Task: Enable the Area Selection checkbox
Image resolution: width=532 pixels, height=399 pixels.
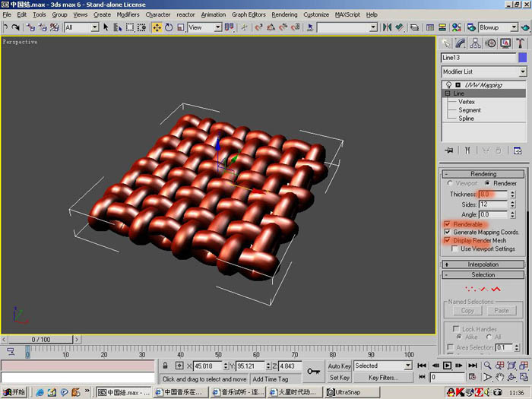Action: pos(450,347)
